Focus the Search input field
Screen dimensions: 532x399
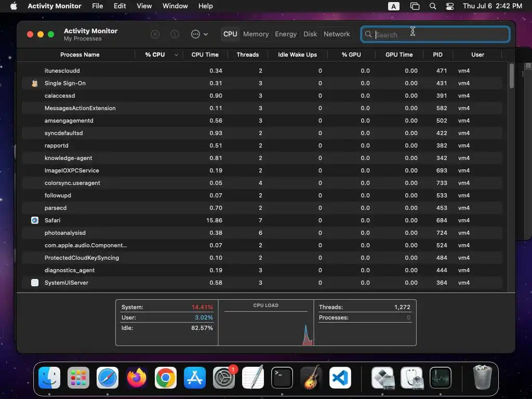435,34
